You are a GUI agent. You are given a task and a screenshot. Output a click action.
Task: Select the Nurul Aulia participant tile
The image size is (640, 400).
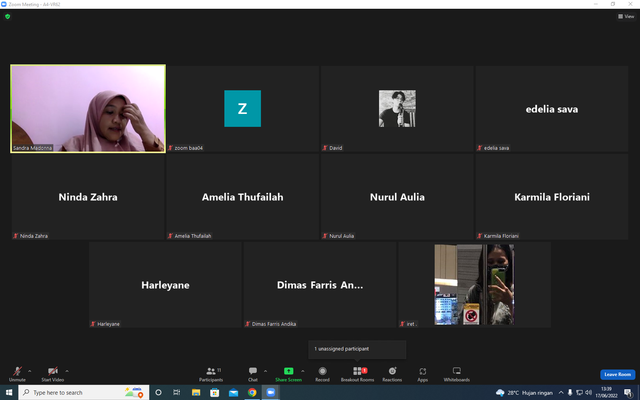397,197
